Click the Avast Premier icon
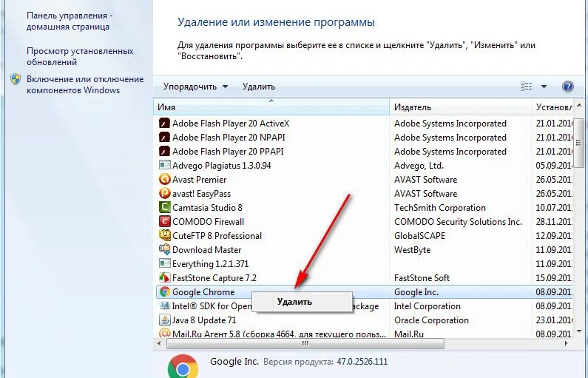588x378 pixels. tap(164, 179)
